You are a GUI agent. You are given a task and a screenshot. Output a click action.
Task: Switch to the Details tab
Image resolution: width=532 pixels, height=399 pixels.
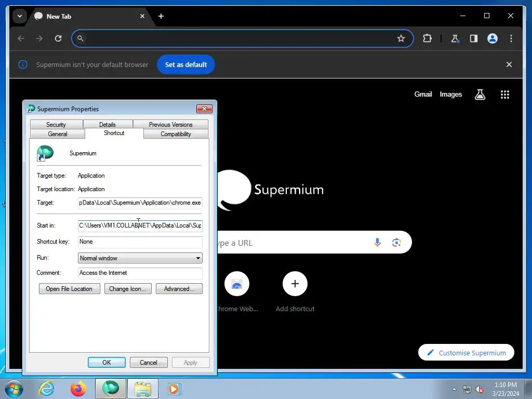(x=108, y=125)
